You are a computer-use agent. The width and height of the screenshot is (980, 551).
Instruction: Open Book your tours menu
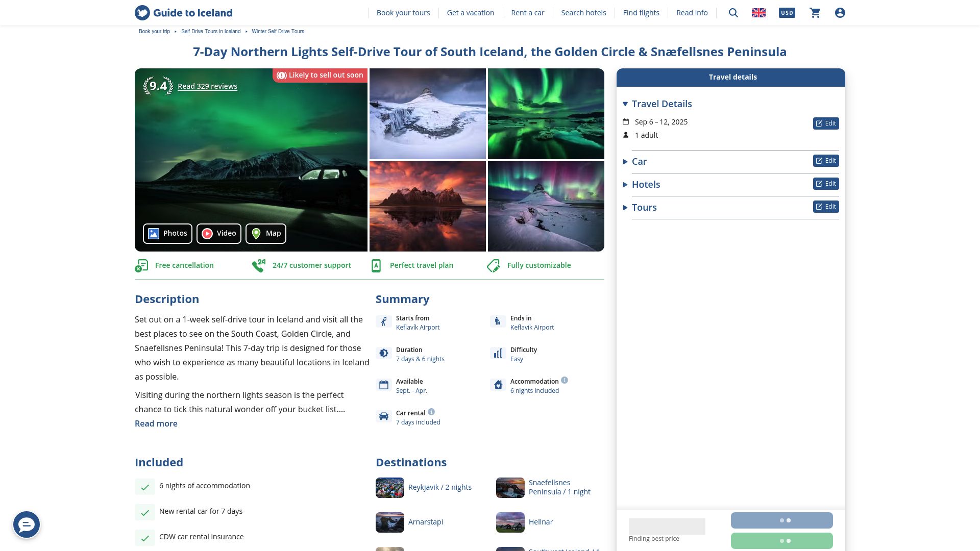[x=403, y=13]
